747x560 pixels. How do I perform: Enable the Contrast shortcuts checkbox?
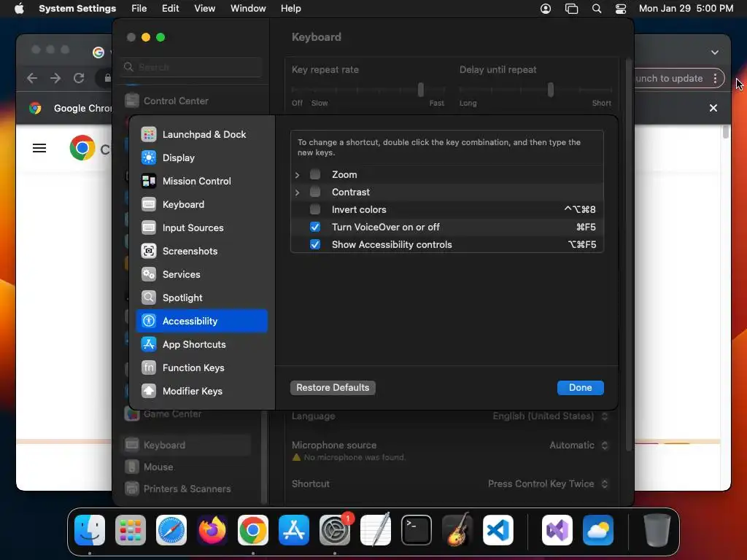[x=315, y=192]
